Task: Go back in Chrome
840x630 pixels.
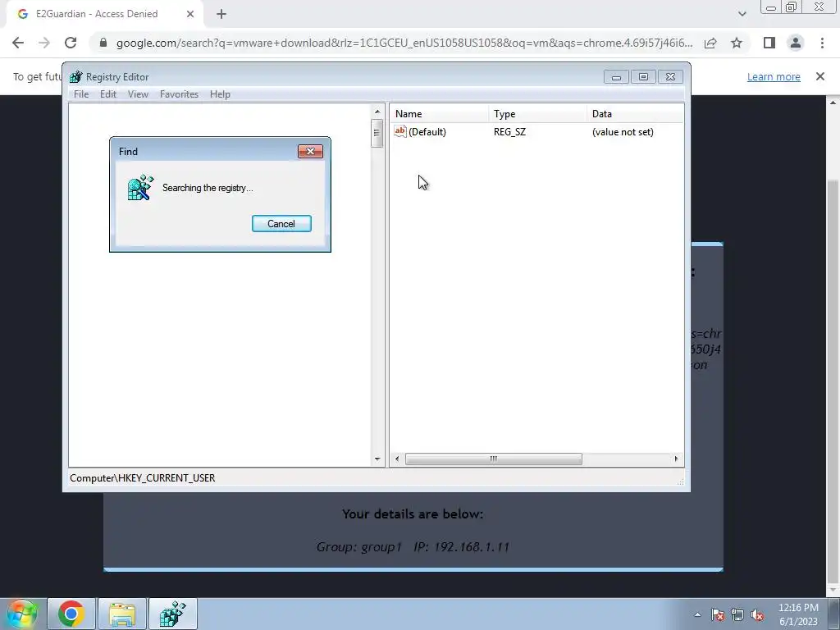Action: point(18,43)
